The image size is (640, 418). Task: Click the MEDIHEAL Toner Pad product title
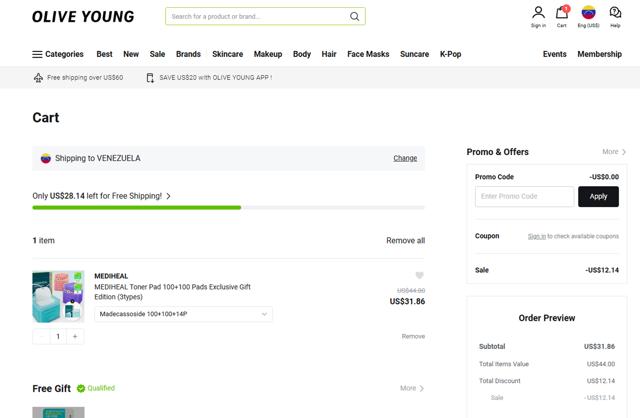172,292
